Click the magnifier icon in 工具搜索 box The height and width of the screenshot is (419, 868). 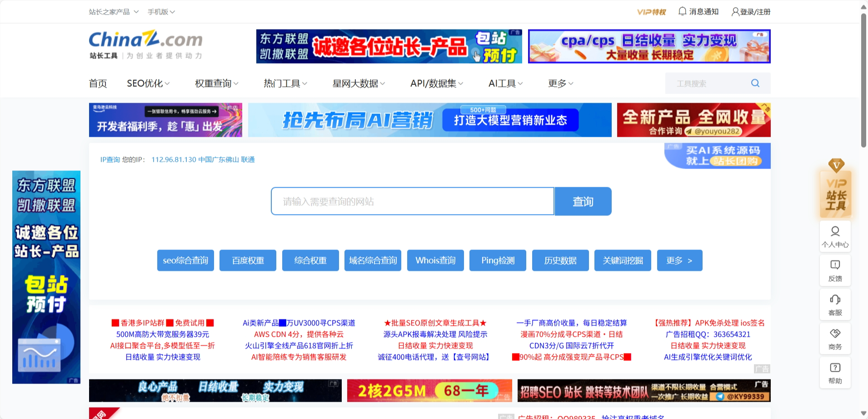pyautogui.click(x=755, y=83)
